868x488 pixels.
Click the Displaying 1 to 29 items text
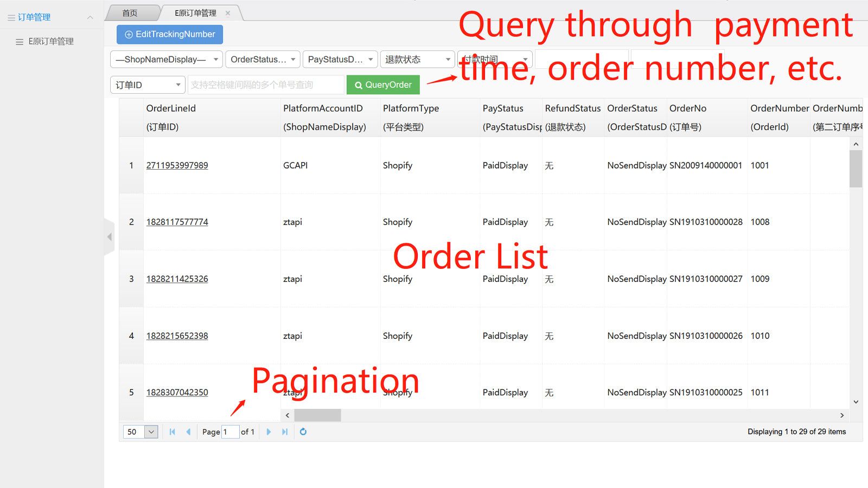pos(796,432)
